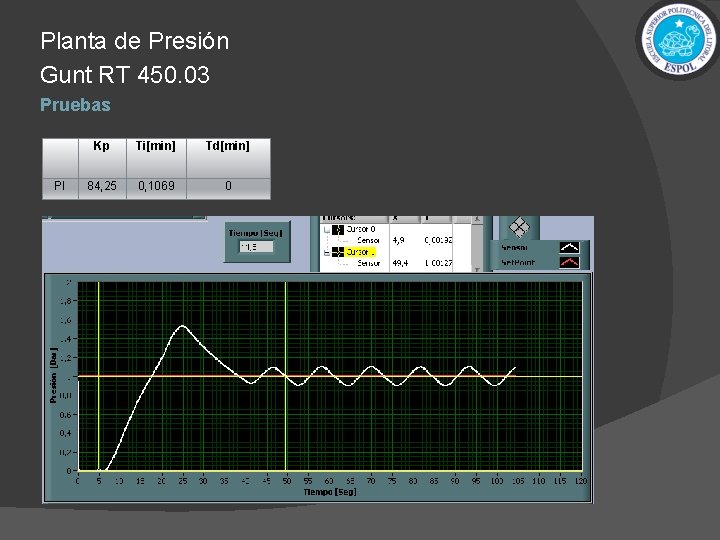
Task: Click the SetPoint label in plot legend
Action: [x=518, y=263]
